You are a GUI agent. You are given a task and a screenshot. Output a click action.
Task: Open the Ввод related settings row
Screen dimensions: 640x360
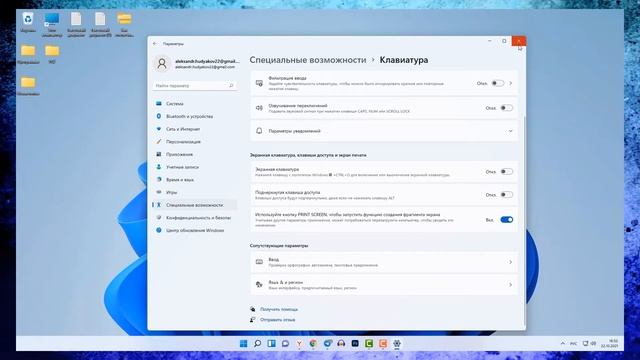pyautogui.click(x=384, y=262)
